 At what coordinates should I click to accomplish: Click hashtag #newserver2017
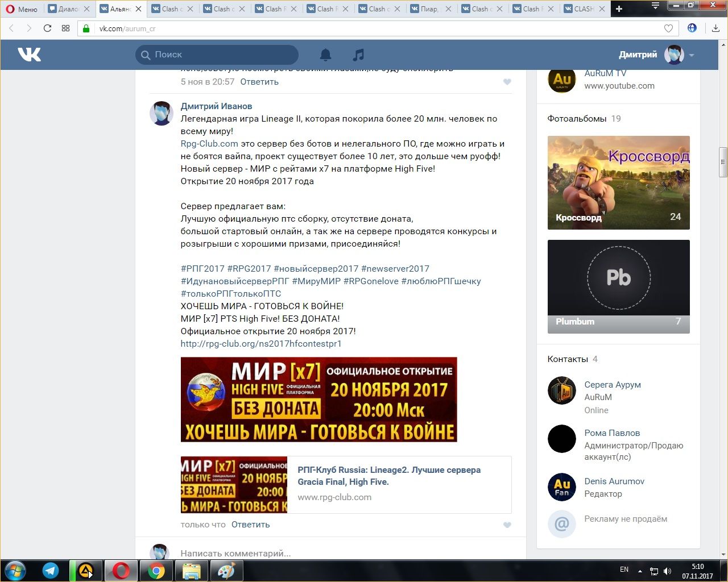[x=395, y=269]
